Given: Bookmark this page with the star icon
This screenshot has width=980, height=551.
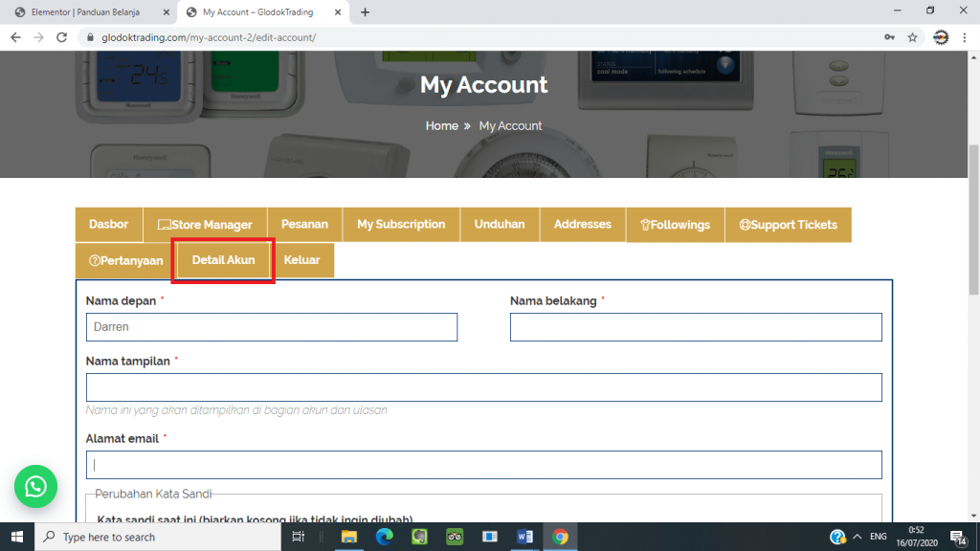Looking at the screenshot, I should 913,37.
